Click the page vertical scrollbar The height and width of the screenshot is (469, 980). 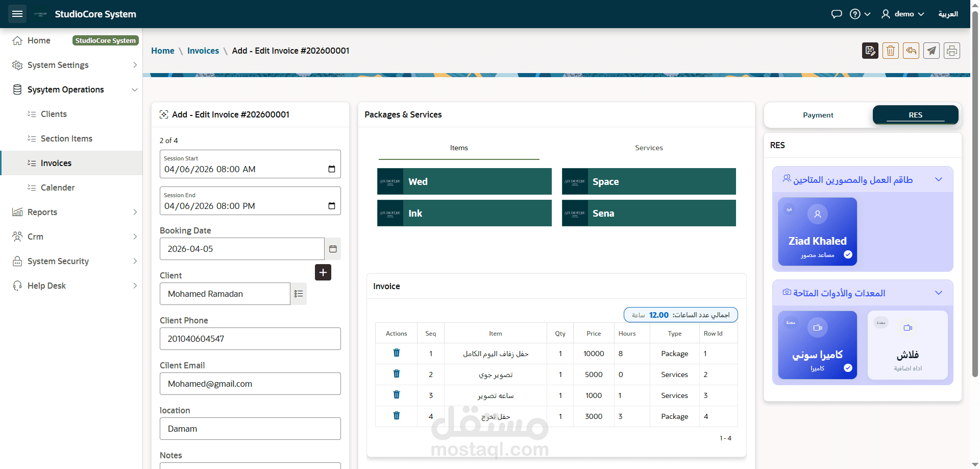click(975, 194)
